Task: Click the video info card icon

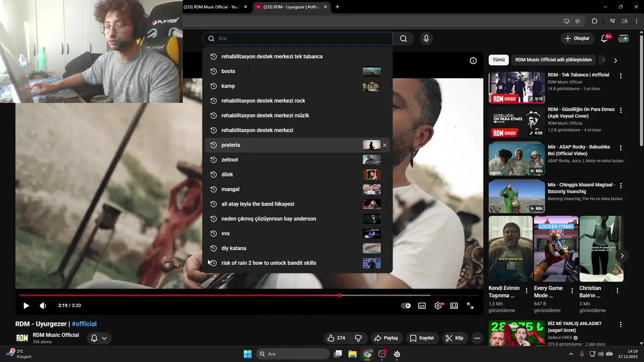Action: click(x=473, y=61)
